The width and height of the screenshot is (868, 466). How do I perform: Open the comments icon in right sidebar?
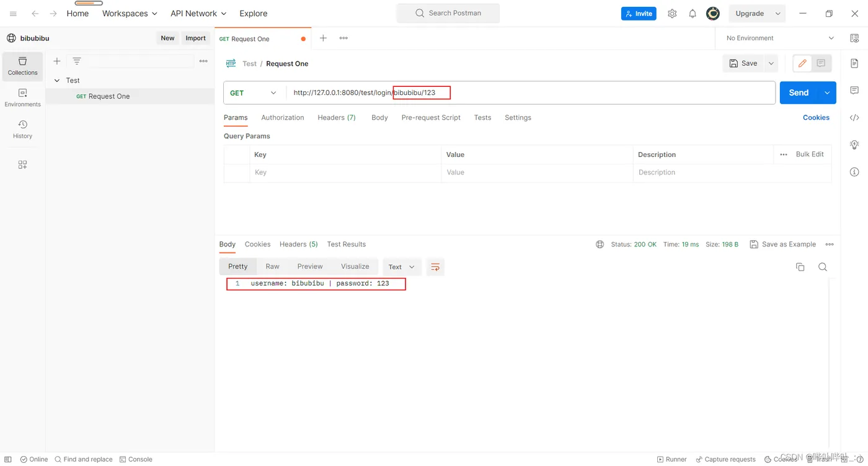click(854, 91)
